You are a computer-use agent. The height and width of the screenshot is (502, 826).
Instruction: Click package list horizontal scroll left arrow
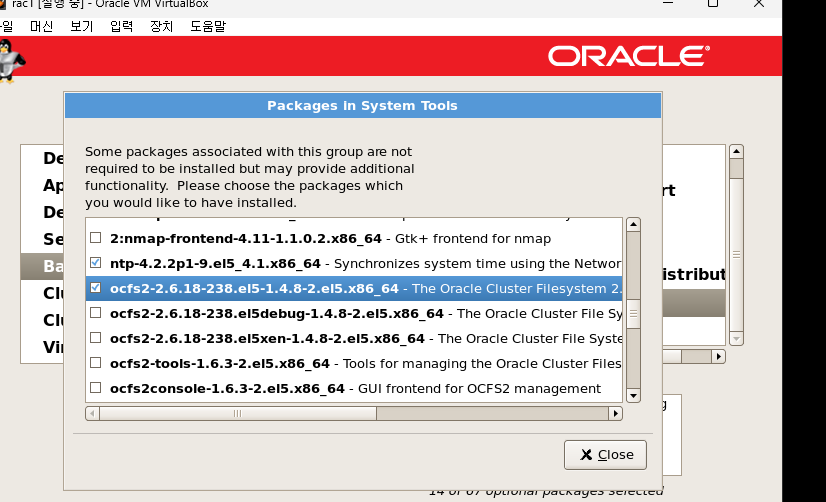(92, 414)
